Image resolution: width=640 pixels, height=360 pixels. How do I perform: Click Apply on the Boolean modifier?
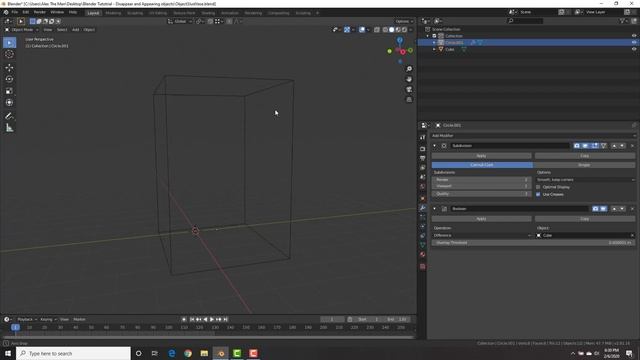pos(482,219)
